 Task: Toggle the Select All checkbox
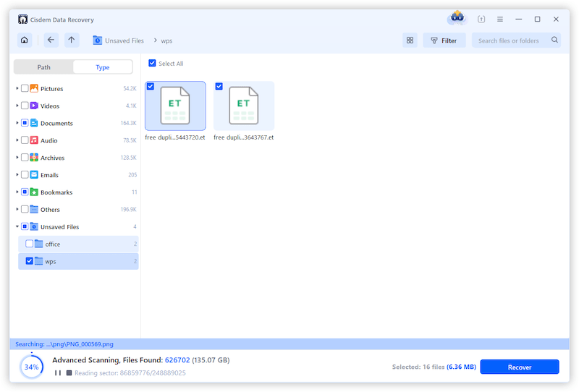pyautogui.click(x=152, y=63)
